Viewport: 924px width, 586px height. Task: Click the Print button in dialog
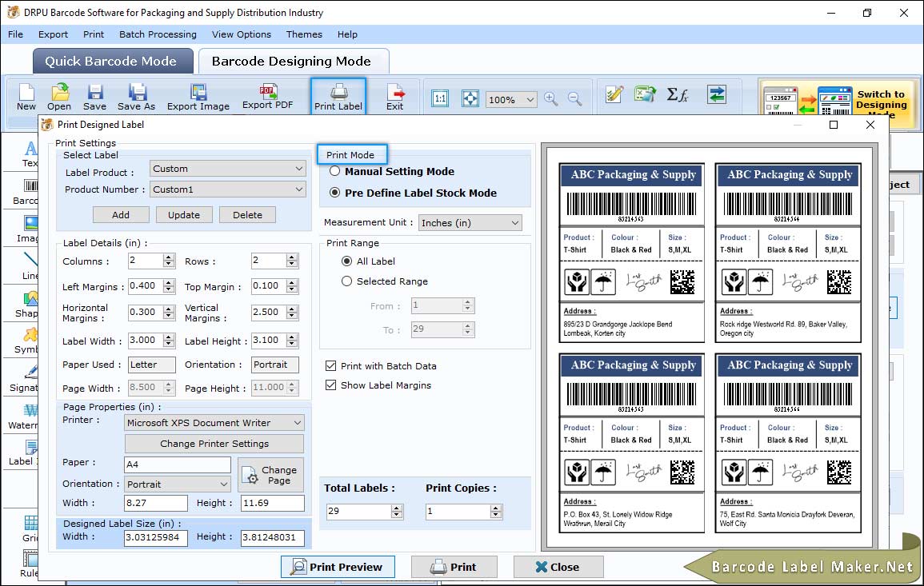(x=454, y=567)
